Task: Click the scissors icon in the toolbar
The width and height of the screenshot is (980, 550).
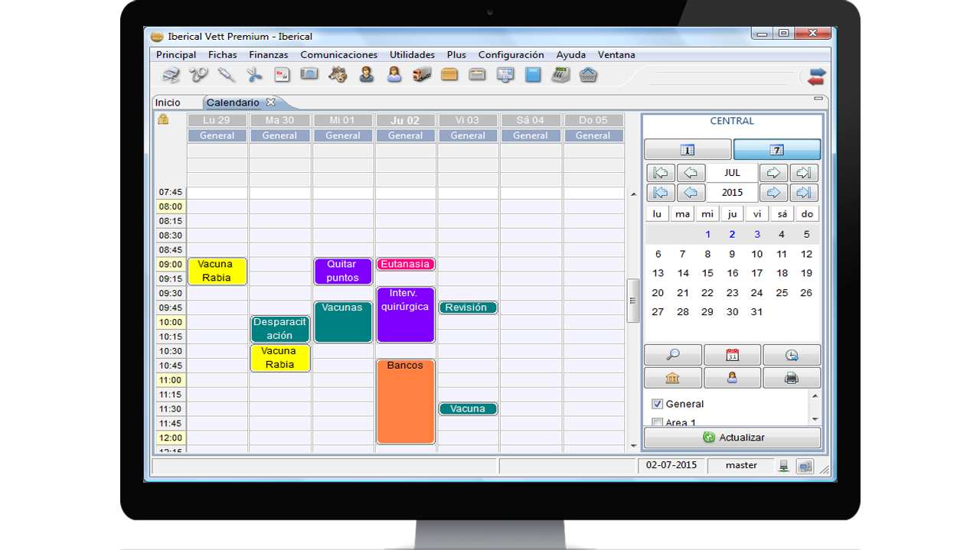Action: pyautogui.click(x=254, y=75)
